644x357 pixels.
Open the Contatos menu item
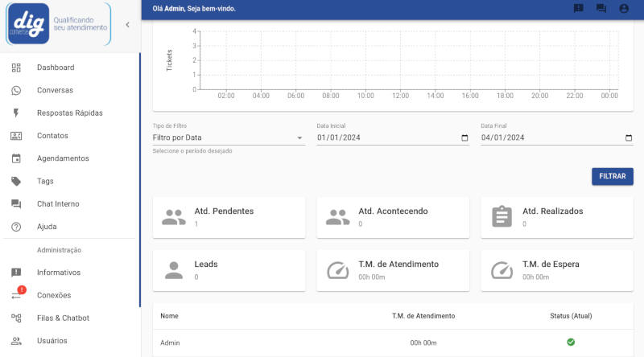click(x=52, y=136)
